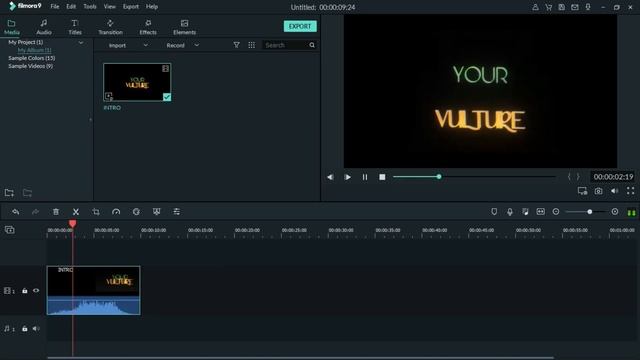Pause the preview playback

364,177
